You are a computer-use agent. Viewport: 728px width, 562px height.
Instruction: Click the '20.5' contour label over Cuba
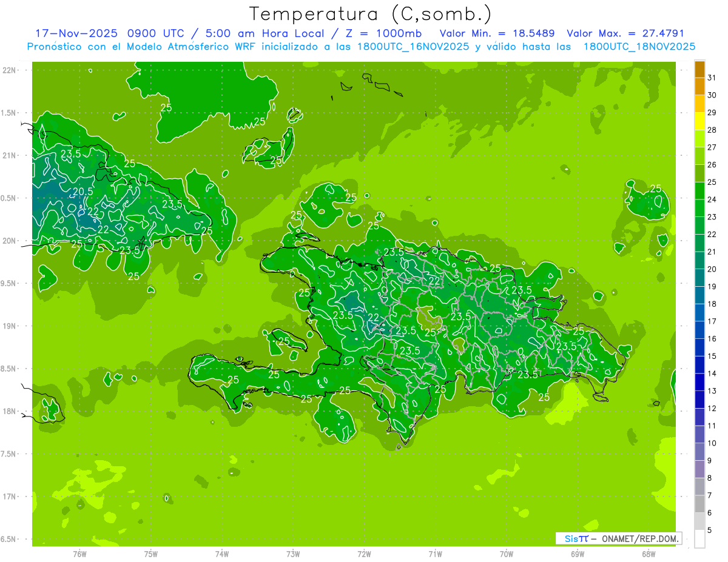click(x=83, y=191)
